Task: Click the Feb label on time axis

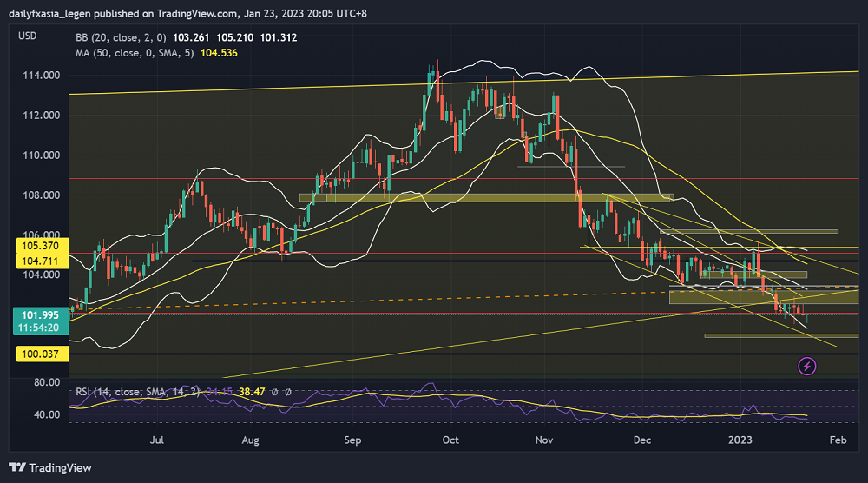Action: click(x=838, y=440)
